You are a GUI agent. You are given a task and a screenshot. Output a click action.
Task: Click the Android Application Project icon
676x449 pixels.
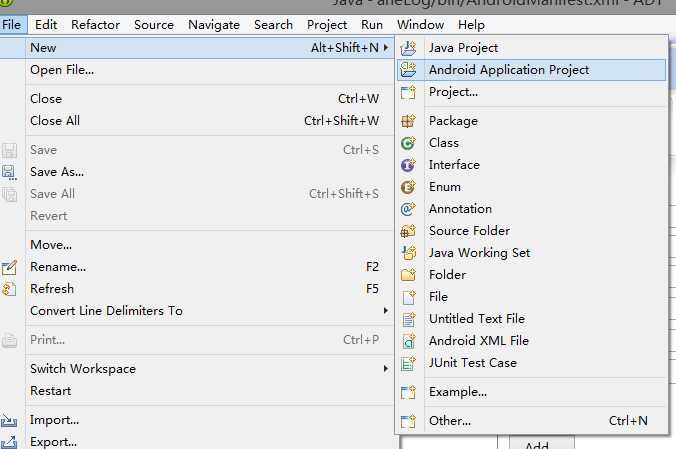tap(408, 69)
